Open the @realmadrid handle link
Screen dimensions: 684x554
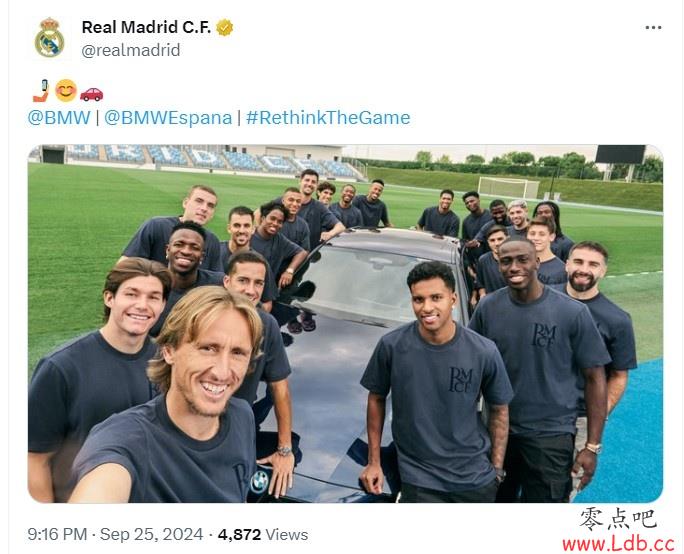tap(131, 50)
